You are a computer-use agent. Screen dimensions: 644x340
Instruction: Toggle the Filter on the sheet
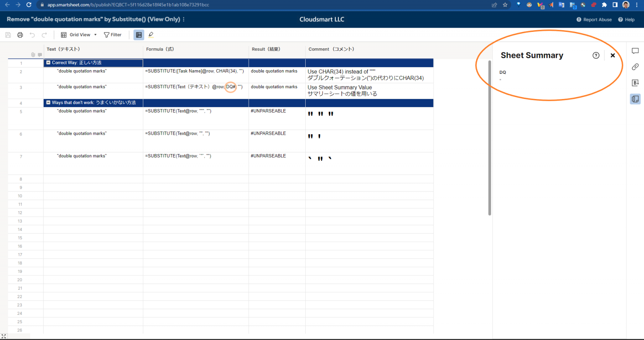click(112, 34)
